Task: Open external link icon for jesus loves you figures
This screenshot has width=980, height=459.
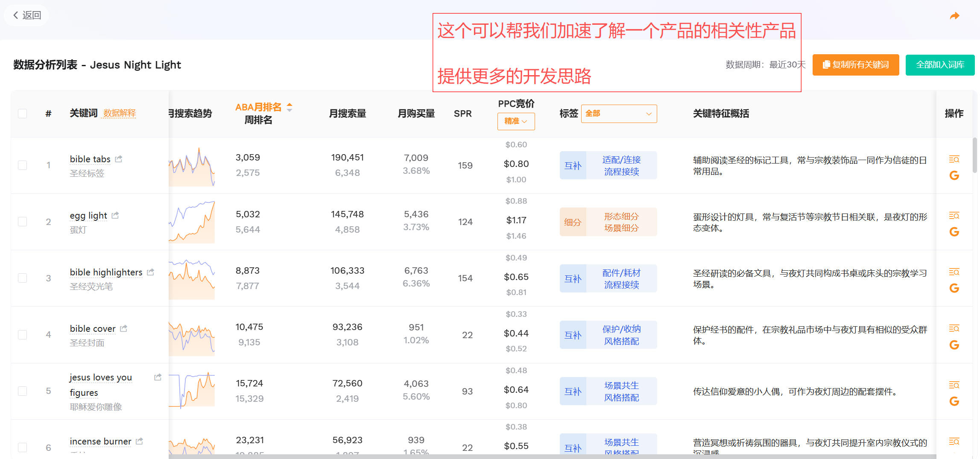Action: coord(158,377)
